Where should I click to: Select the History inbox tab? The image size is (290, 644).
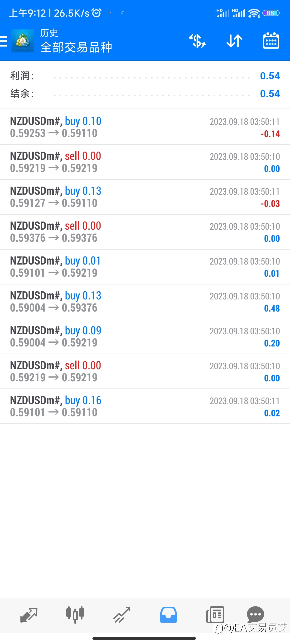(x=168, y=615)
